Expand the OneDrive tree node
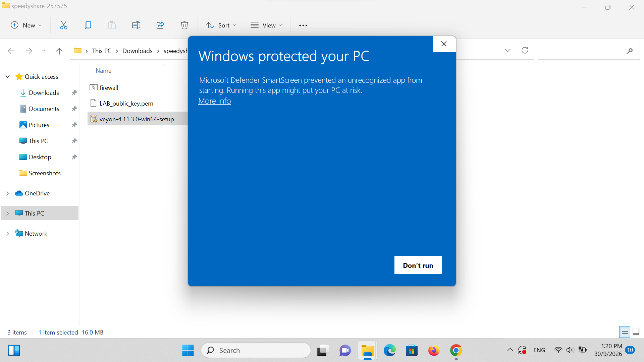The height and width of the screenshot is (362, 644). tap(8, 193)
